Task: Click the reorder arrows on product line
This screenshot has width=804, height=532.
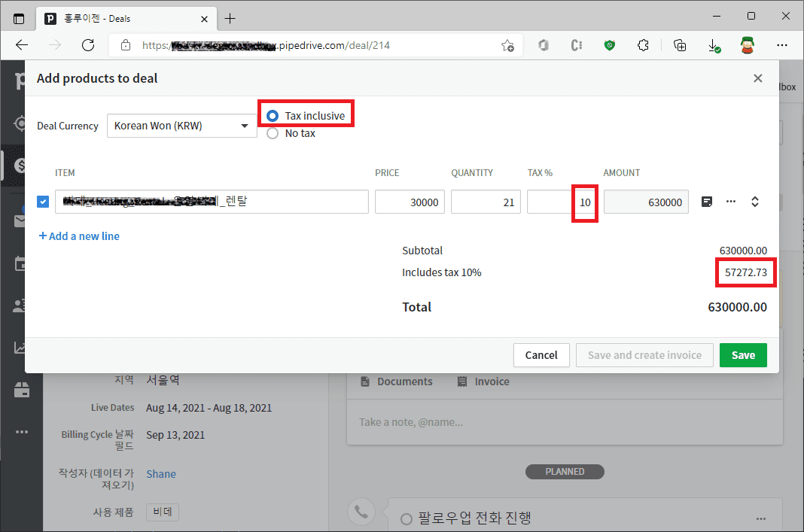Action: pos(755,202)
